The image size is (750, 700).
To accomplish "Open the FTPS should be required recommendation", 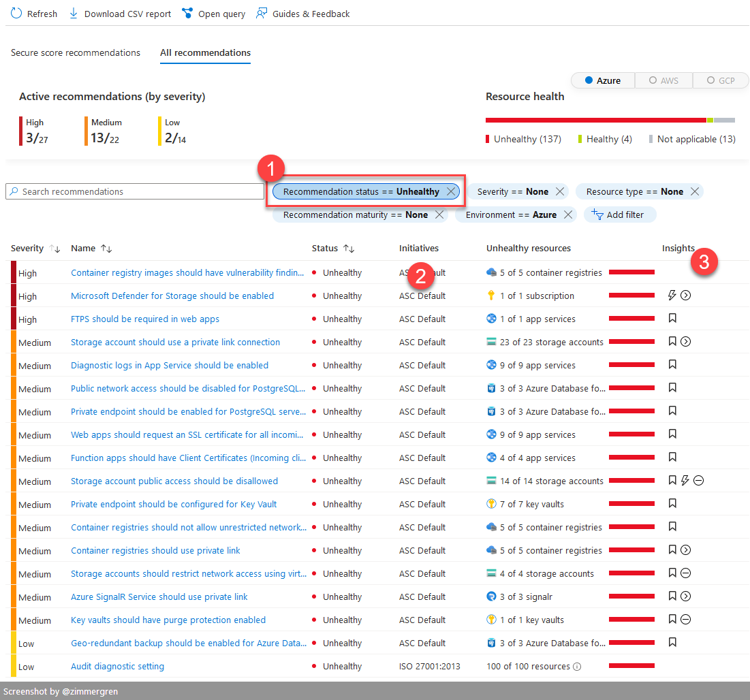I will coord(144,319).
